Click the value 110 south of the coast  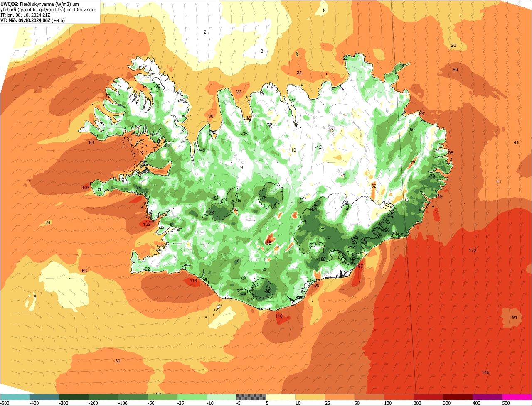[x=279, y=316]
